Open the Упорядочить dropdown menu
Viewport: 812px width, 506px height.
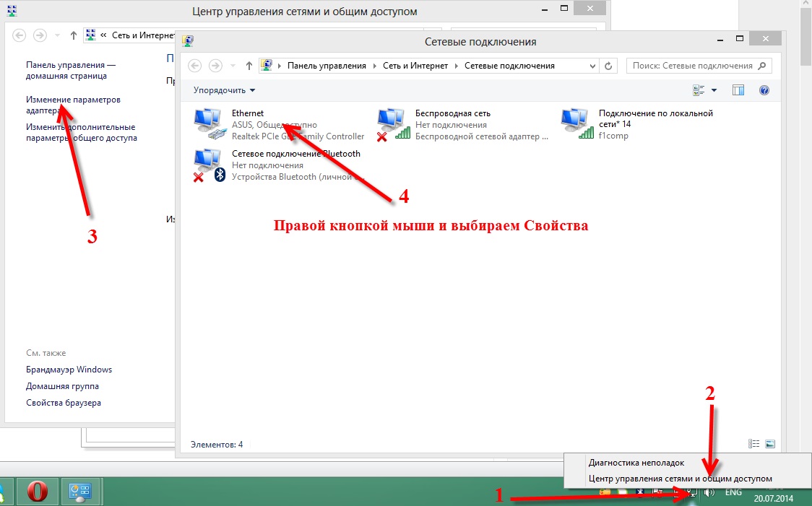coord(224,90)
